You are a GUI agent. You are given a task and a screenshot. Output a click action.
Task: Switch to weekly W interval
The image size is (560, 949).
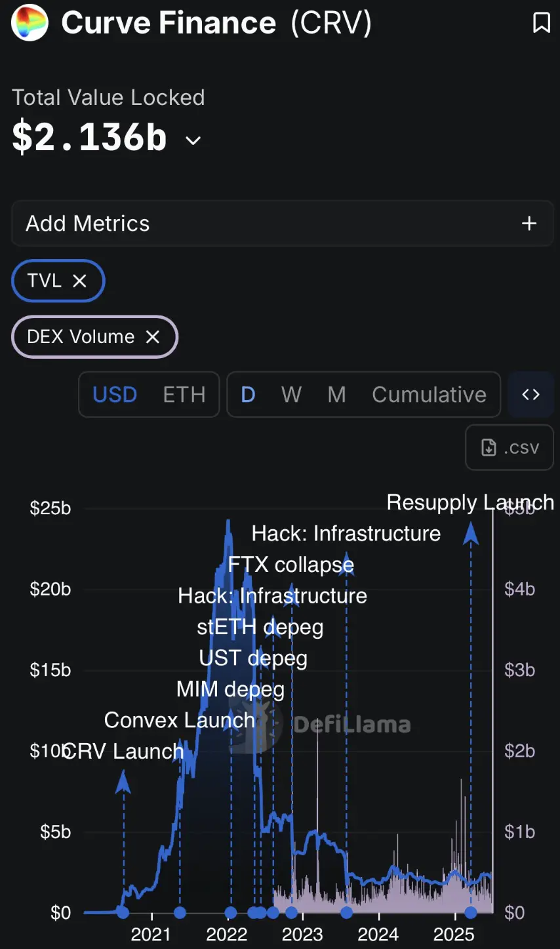291,394
